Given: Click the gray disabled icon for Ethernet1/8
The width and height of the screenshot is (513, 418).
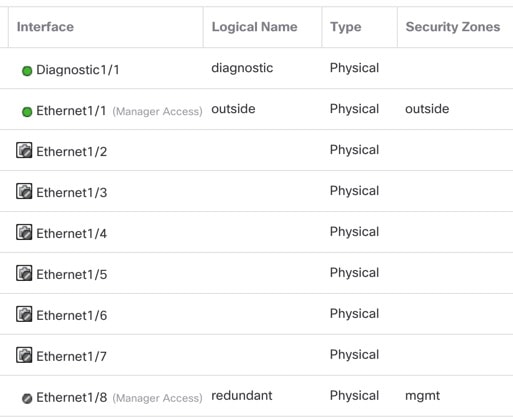Looking at the screenshot, I should click(27, 398).
